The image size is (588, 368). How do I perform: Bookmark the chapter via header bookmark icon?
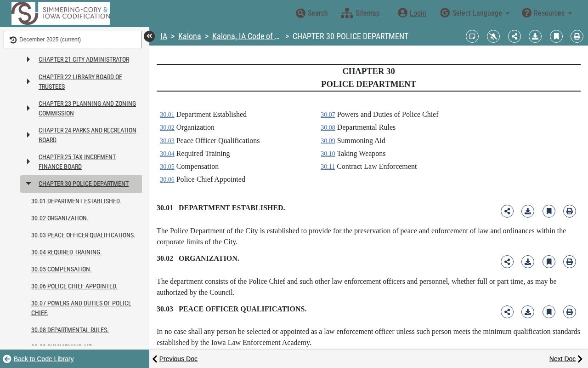point(556,36)
